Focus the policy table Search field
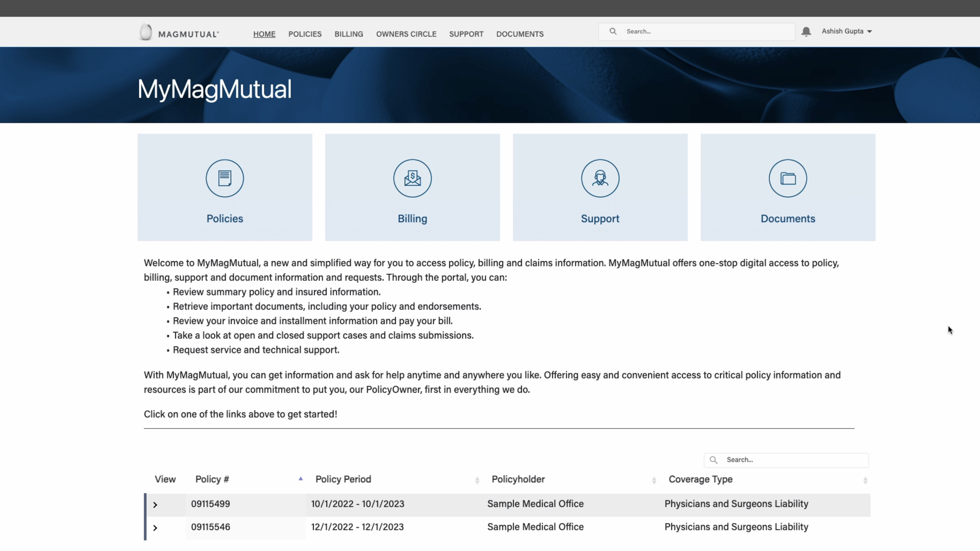The height and width of the screenshot is (551, 980). [x=786, y=460]
